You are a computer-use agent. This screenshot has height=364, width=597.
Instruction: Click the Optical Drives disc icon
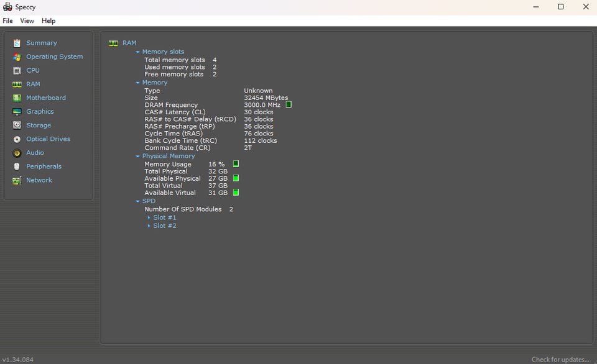[17, 139]
